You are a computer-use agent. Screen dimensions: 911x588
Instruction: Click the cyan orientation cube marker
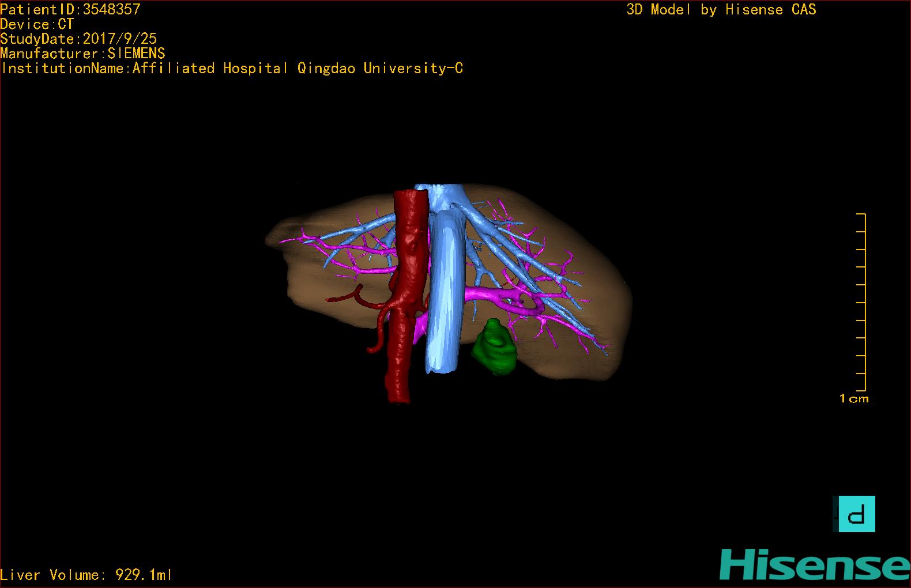(857, 514)
